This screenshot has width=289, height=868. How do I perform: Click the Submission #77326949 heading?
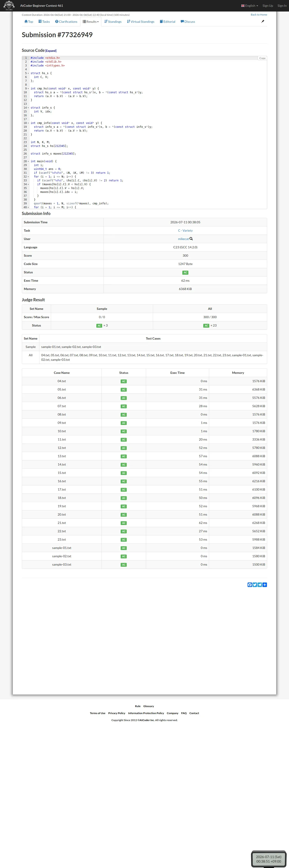coord(57,35)
